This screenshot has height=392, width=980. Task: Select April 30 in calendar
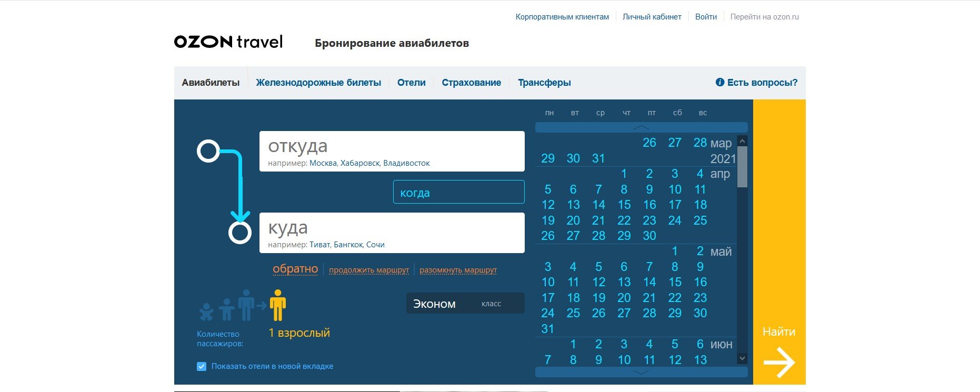coord(649,236)
